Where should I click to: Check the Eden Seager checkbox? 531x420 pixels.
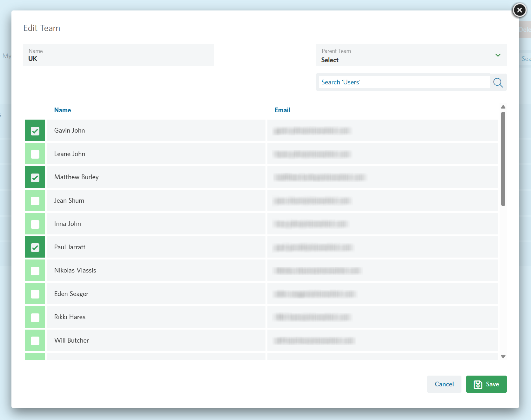[x=35, y=294]
